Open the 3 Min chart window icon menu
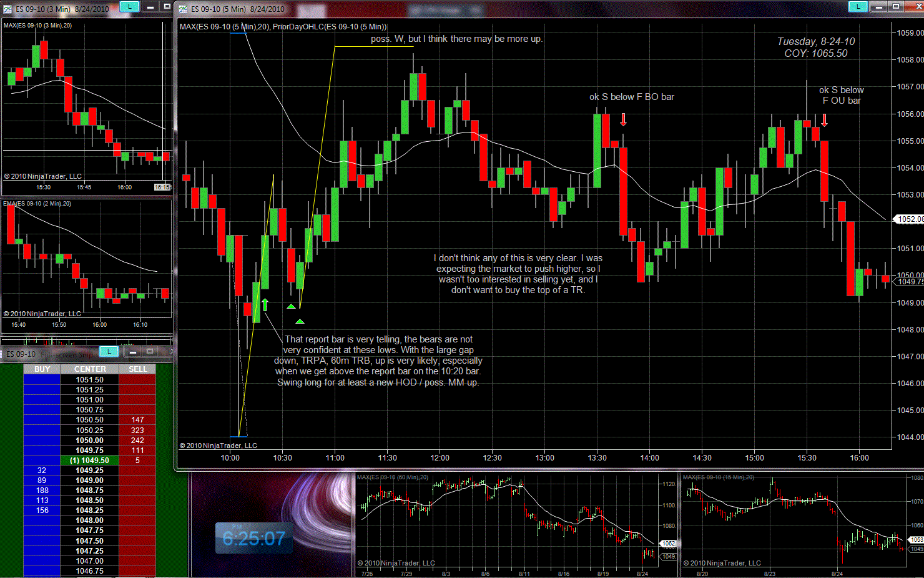Screen dimensions: 924x578 7,9
